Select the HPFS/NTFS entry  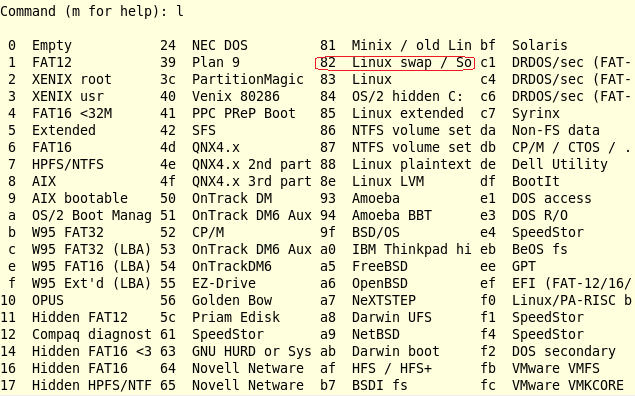point(56,164)
